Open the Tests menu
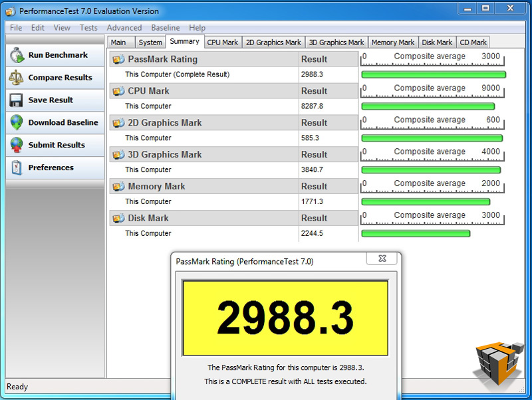532x400 pixels. 88,28
